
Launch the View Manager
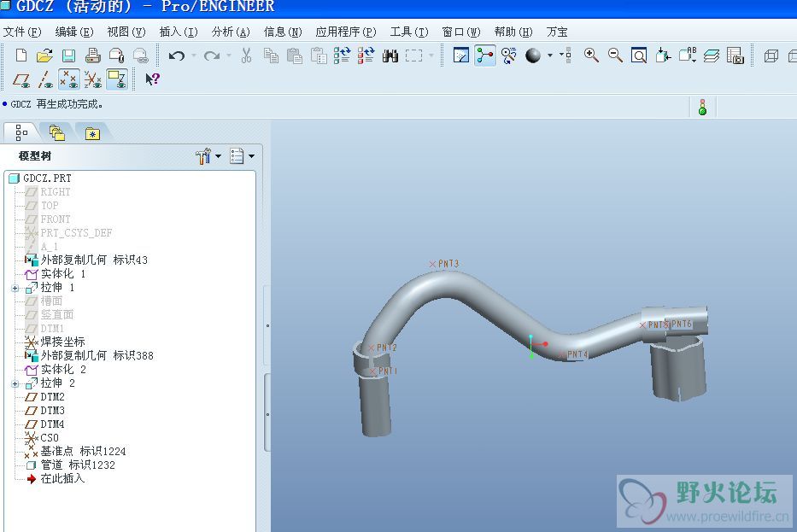(x=735, y=55)
